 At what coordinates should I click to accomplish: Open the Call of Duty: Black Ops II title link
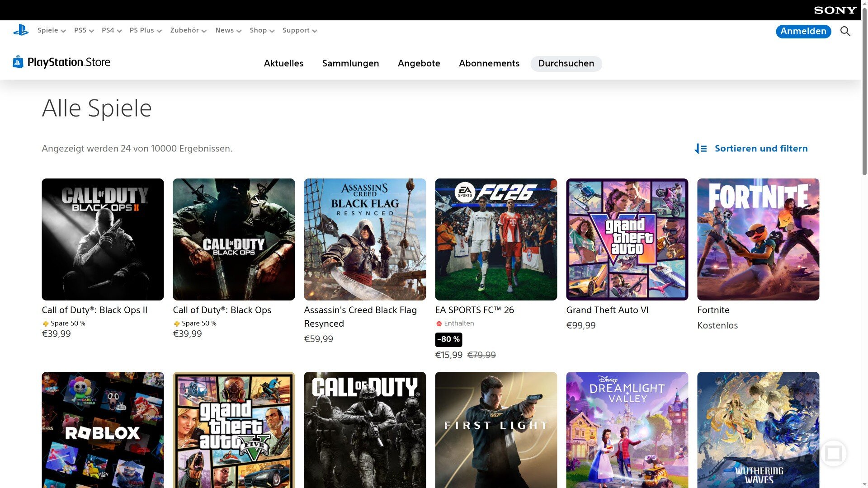[x=94, y=310]
